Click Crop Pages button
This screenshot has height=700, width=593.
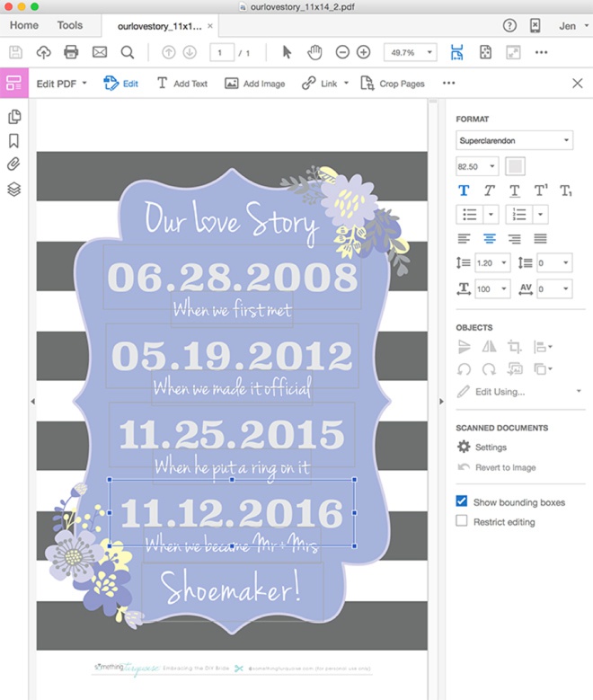393,84
